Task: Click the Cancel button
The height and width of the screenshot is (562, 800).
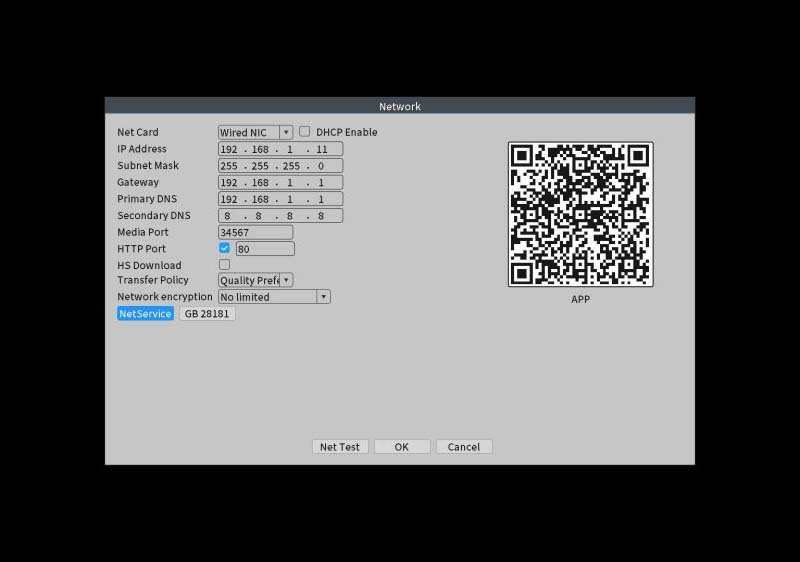Action: (464, 447)
